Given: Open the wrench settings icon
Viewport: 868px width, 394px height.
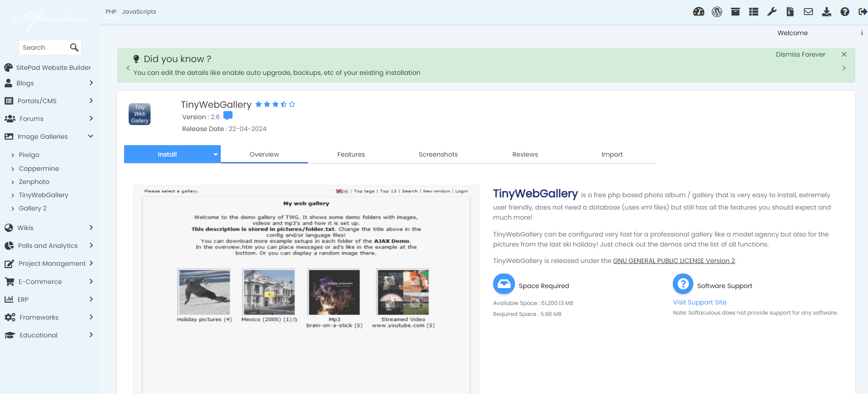Looking at the screenshot, I should [772, 12].
